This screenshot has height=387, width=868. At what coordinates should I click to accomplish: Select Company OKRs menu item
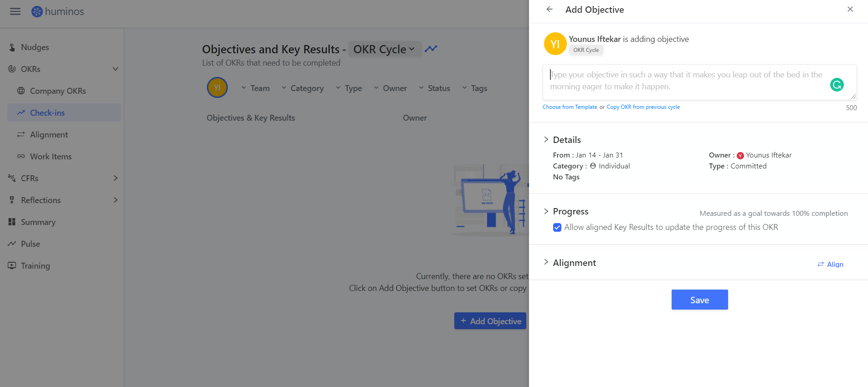click(x=58, y=91)
